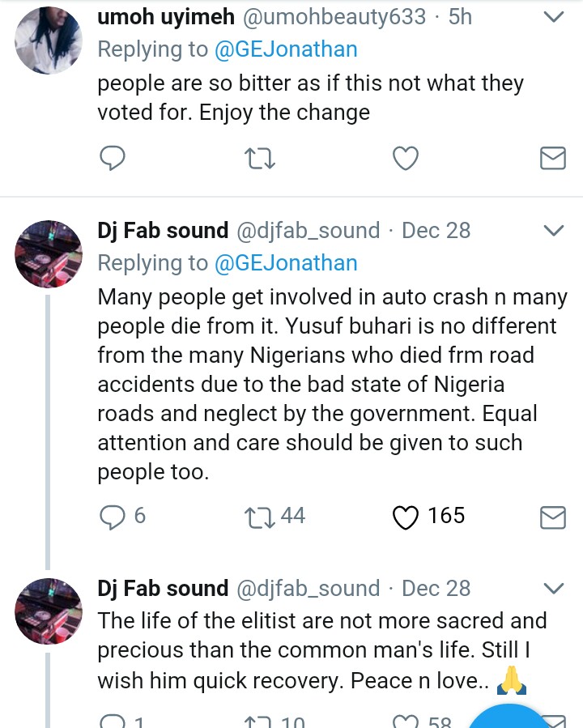Send auto crash tweet via direct message
The width and height of the screenshot is (583, 728).
(x=552, y=517)
